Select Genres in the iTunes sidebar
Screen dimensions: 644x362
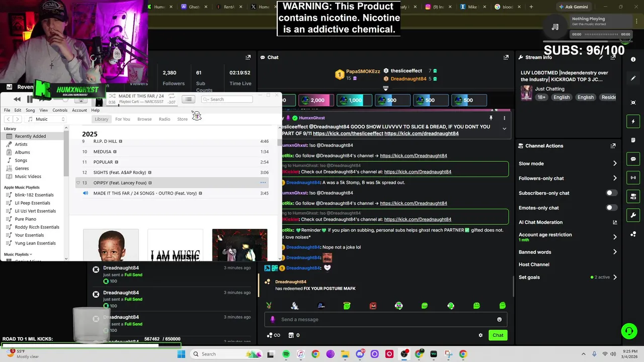[x=22, y=168]
